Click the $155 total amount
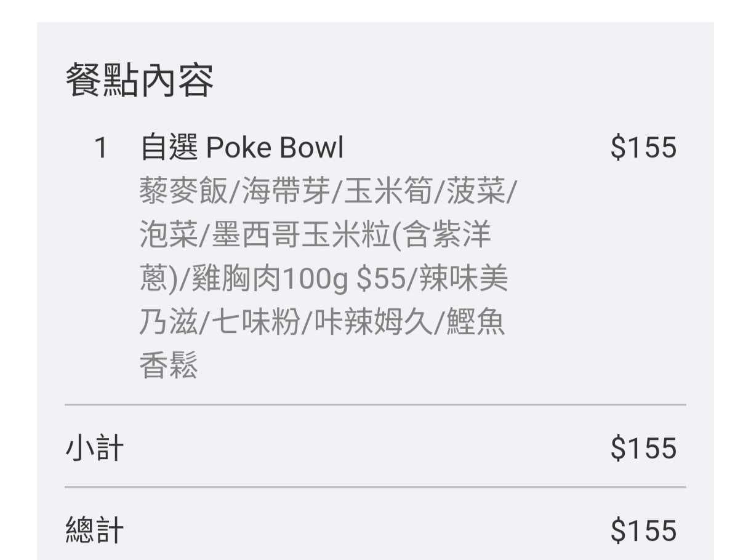The image size is (751, 560). click(x=643, y=530)
